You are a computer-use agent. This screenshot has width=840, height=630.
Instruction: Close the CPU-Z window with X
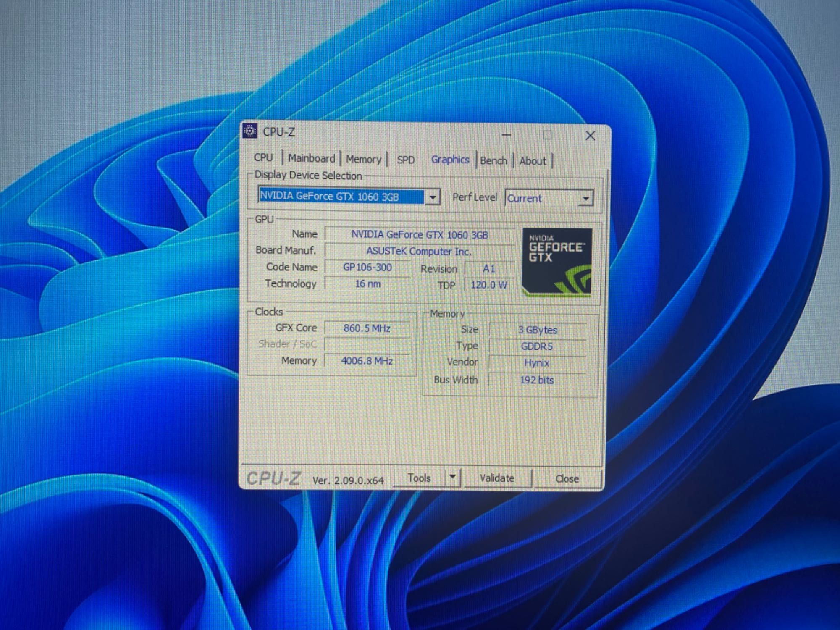click(590, 136)
